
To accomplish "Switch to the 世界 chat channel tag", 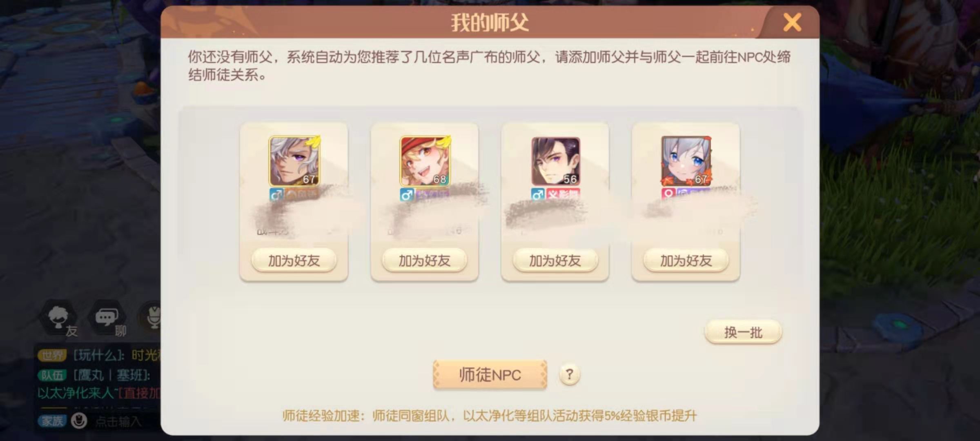I will pyautogui.click(x=52, y=355).
